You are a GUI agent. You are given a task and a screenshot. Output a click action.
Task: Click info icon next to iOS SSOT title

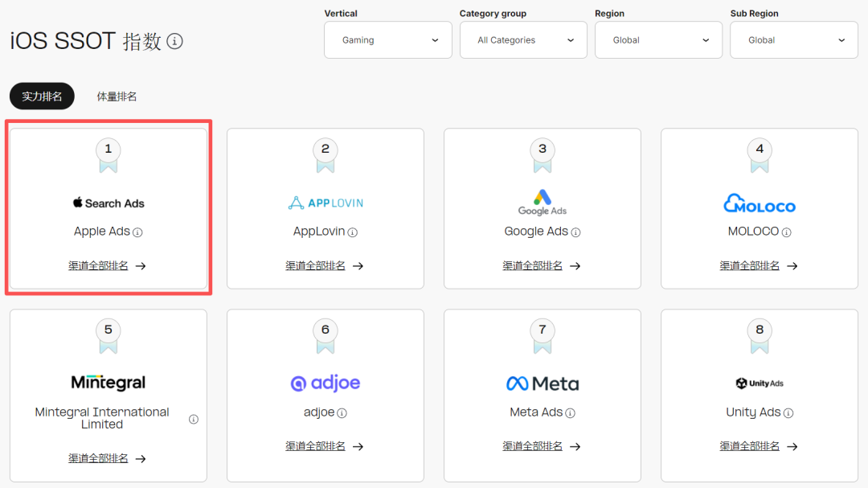(x=175, y=41)
